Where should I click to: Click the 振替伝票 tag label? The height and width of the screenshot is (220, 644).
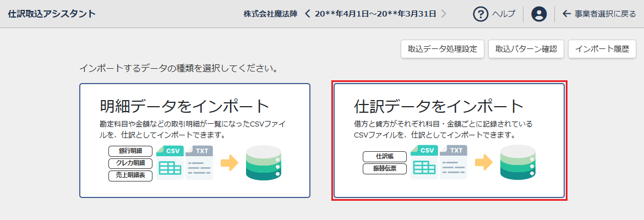tap(384, 169)
